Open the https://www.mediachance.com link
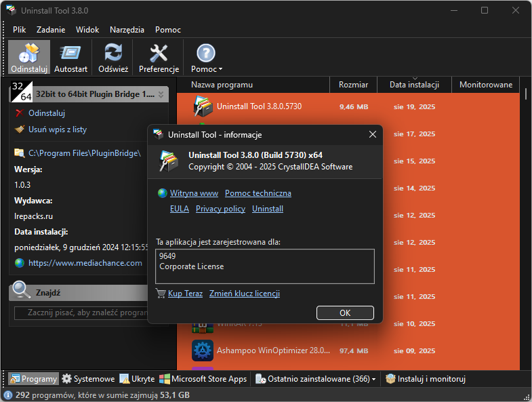532x402 pixels. coord(85,263)
